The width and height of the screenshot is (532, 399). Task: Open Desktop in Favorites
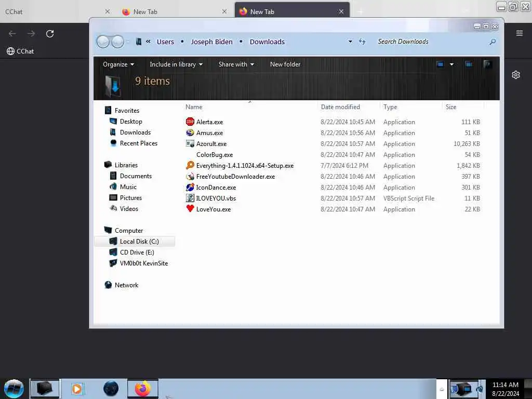point(131,122)
